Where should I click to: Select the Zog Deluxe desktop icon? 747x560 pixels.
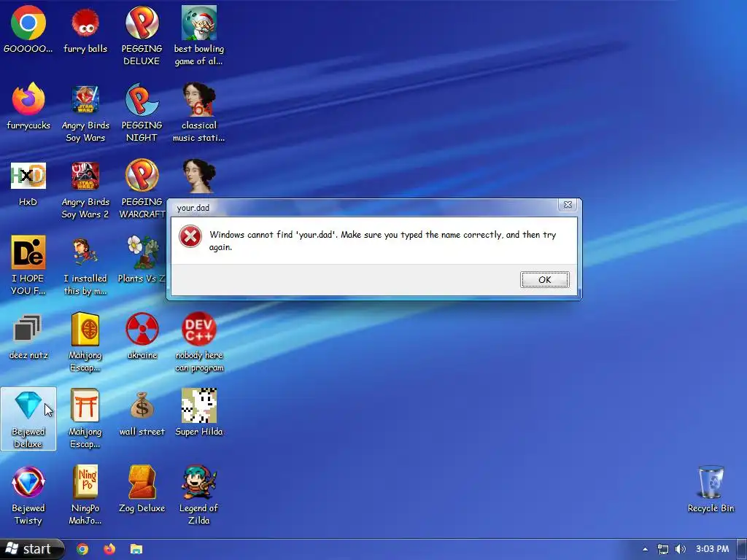coord(142,489)
